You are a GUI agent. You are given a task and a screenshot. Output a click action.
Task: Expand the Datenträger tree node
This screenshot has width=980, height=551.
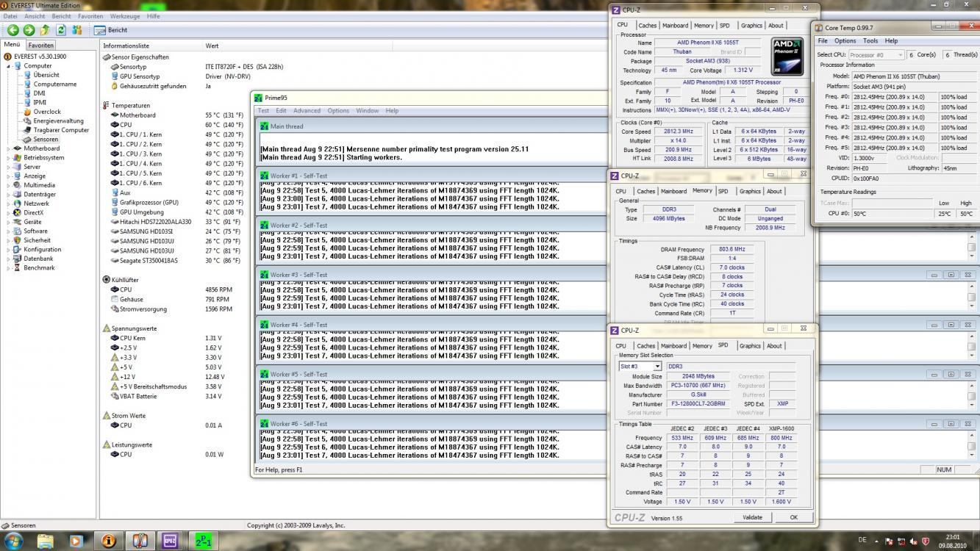point(9,194)
